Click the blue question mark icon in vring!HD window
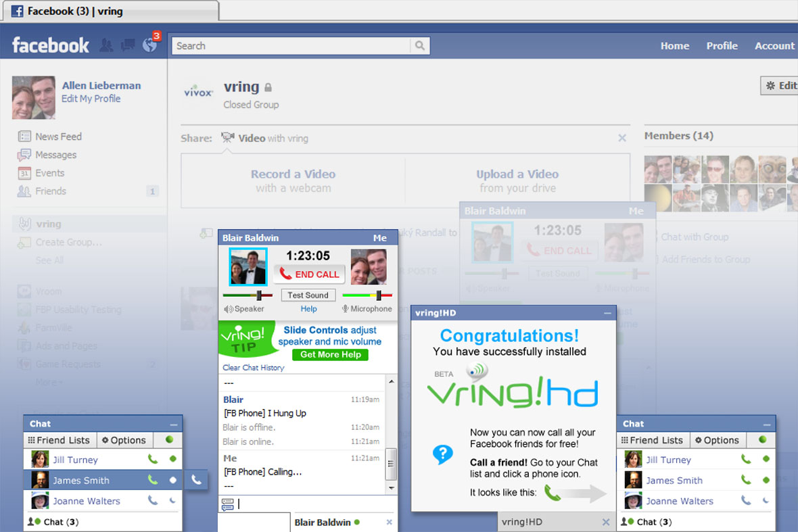798x532 pixels. tap(443, 454)
